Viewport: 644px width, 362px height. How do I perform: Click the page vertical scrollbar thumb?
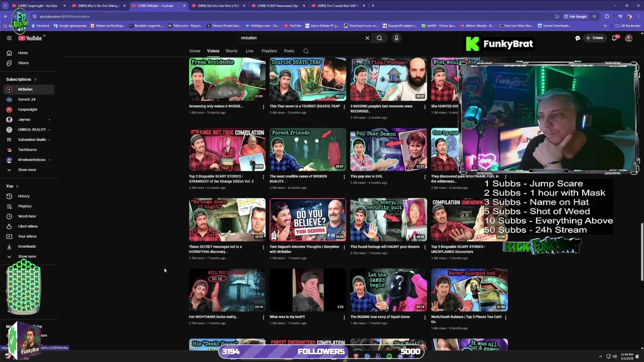[x=641, y=251]
